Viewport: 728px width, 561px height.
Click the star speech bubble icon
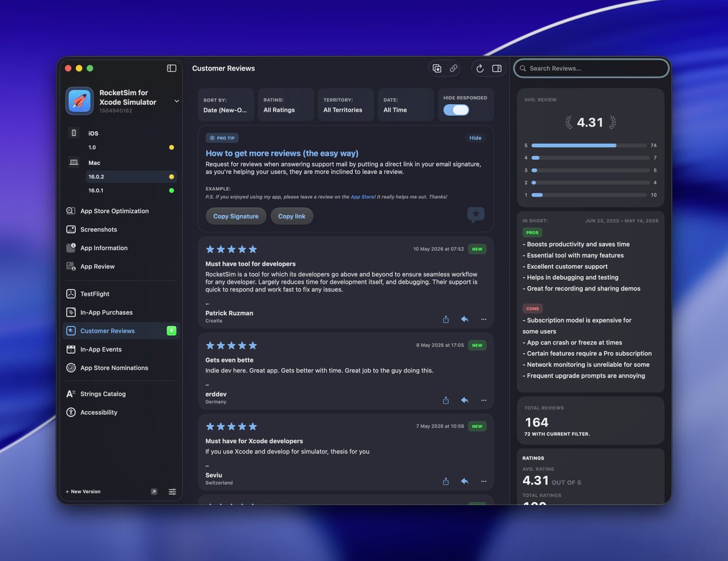pos(476,214)
